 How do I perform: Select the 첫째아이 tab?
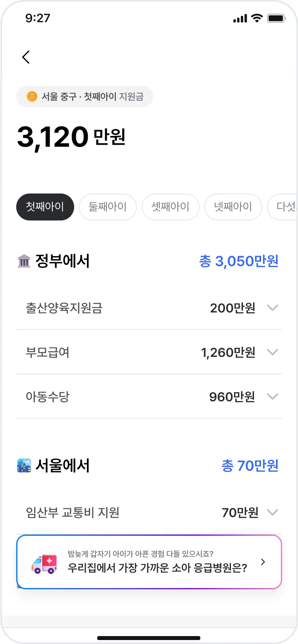[x=45, y=207]
